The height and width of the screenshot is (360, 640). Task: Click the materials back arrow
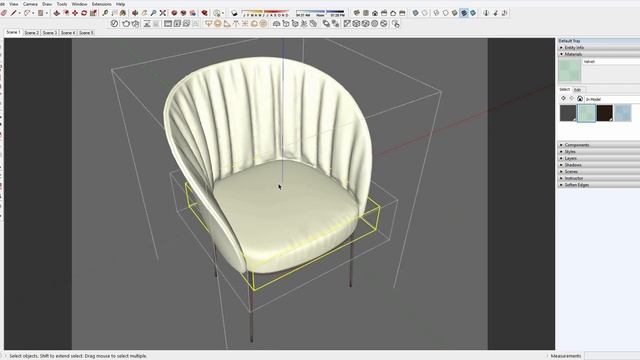point(563,99)
